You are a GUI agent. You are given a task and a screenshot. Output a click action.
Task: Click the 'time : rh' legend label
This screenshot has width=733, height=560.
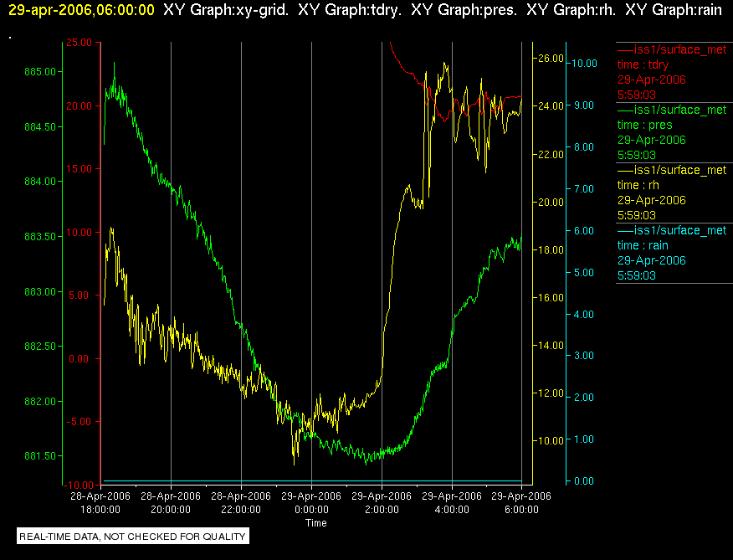pyautogui.click(x=638, y=185)
